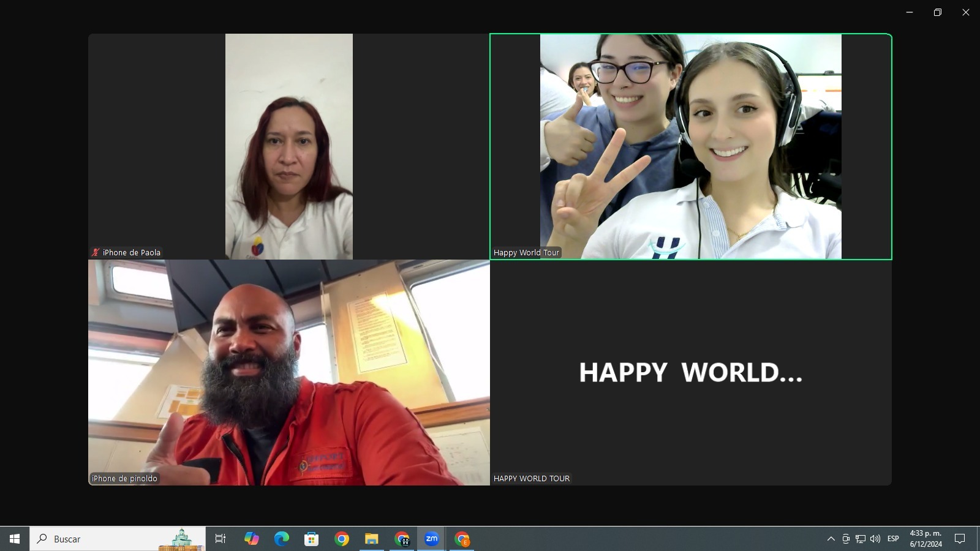Open Zoom from the taskbar
Screen dimensions: 980x551
(432, 539)
